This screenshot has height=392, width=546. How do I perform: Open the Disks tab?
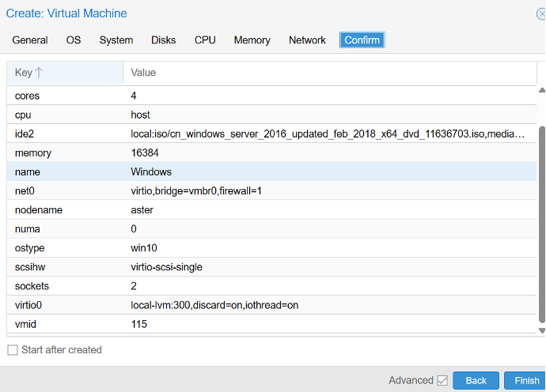(163, 40)
